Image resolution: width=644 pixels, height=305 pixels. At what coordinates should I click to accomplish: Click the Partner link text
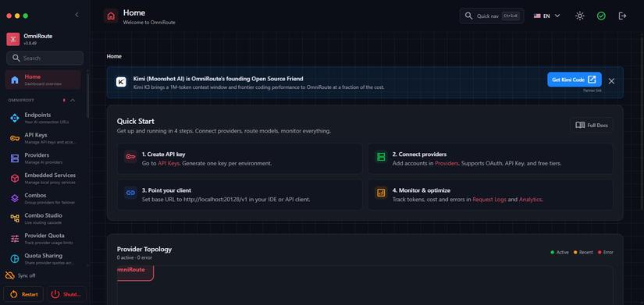click(x=592, y=90)
